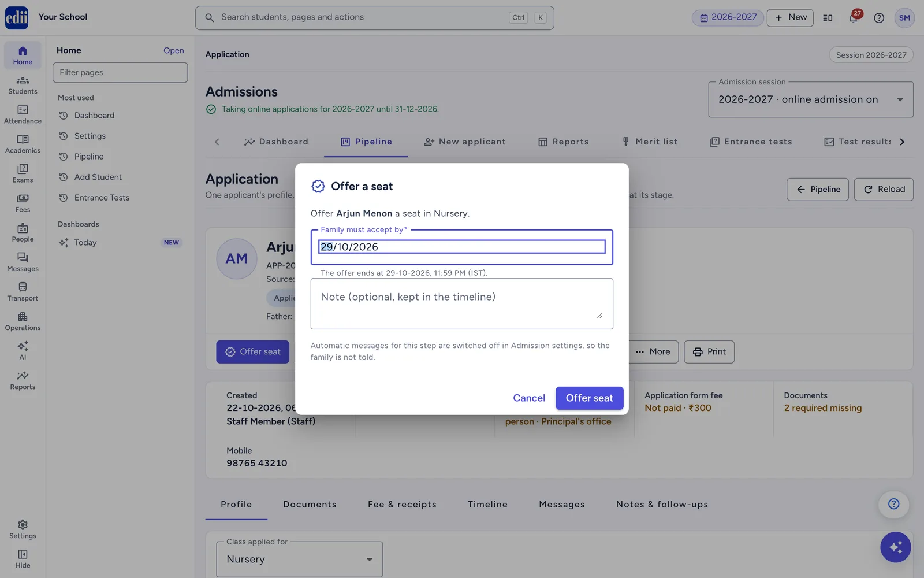Open the Class applied for Nursery dropdown
924x578 pixels.
coord(299,559)
